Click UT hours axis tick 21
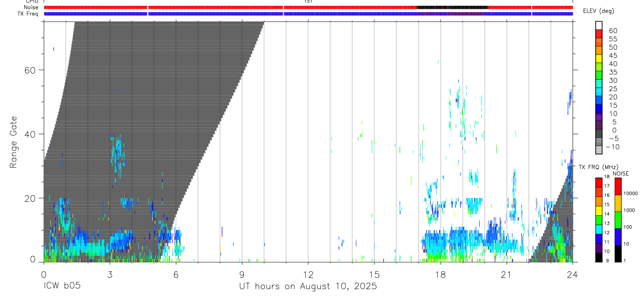This screenshot has width=644, height=297. pyautogui.click(x=506, y=274)
